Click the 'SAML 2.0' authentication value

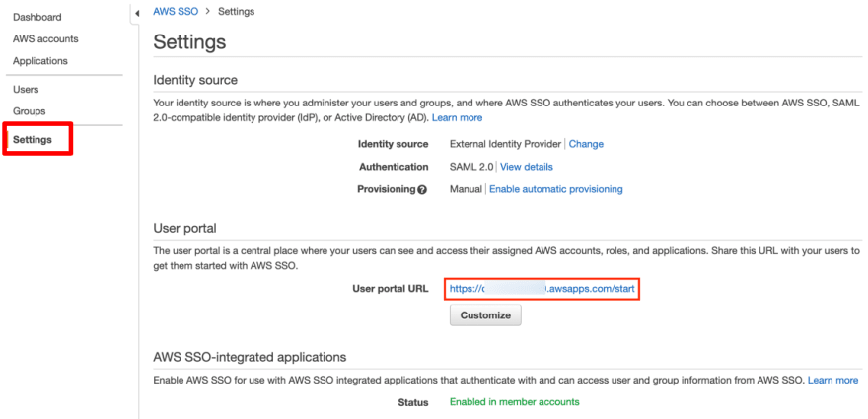click(x=471, y=167)
